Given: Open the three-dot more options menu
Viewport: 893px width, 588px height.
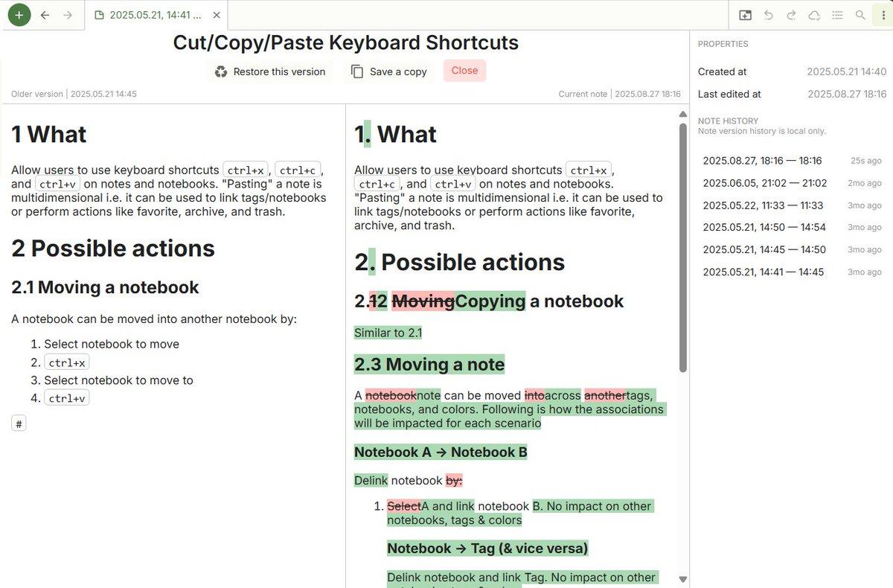Looking at the screenshot, I should pyautogui.click(x=883, y=15).
